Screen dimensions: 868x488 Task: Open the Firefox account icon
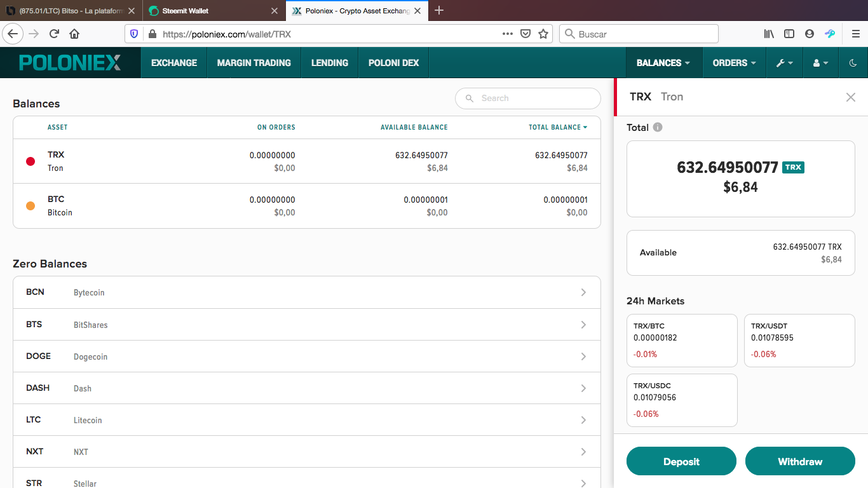click(810, 34)
